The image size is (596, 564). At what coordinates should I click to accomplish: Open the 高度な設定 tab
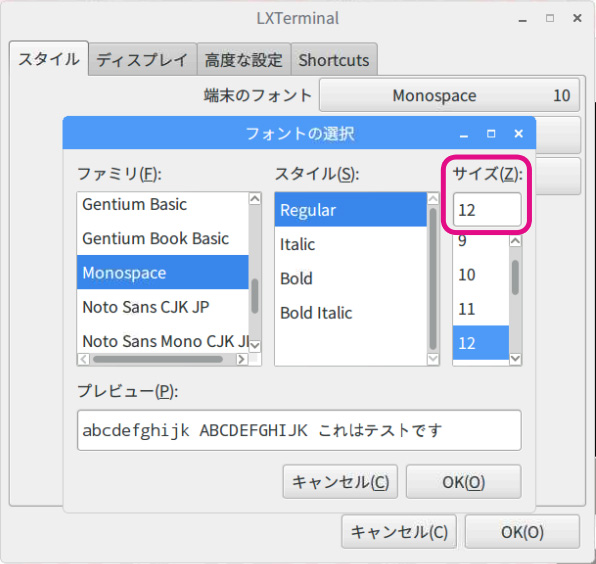pos(244,60)
